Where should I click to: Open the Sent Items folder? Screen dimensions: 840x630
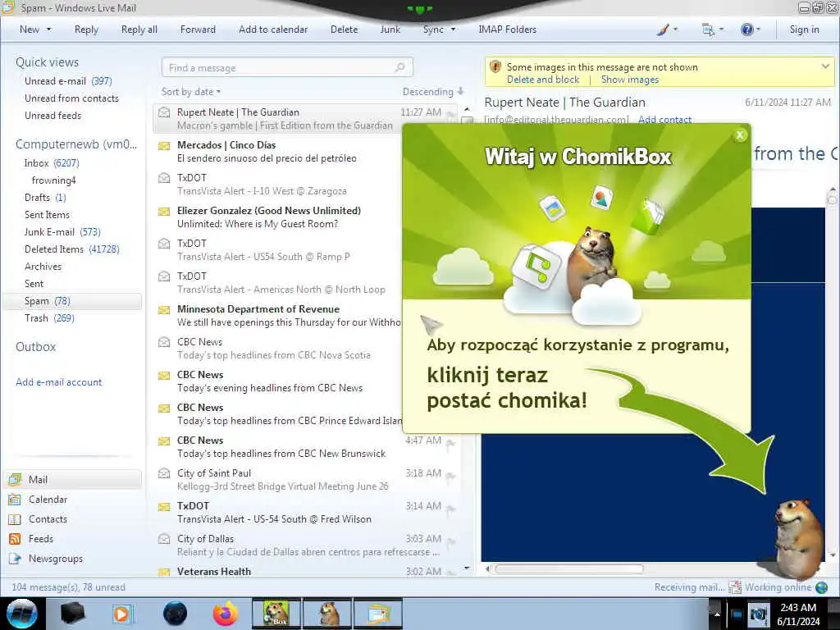tap(47, 214)
